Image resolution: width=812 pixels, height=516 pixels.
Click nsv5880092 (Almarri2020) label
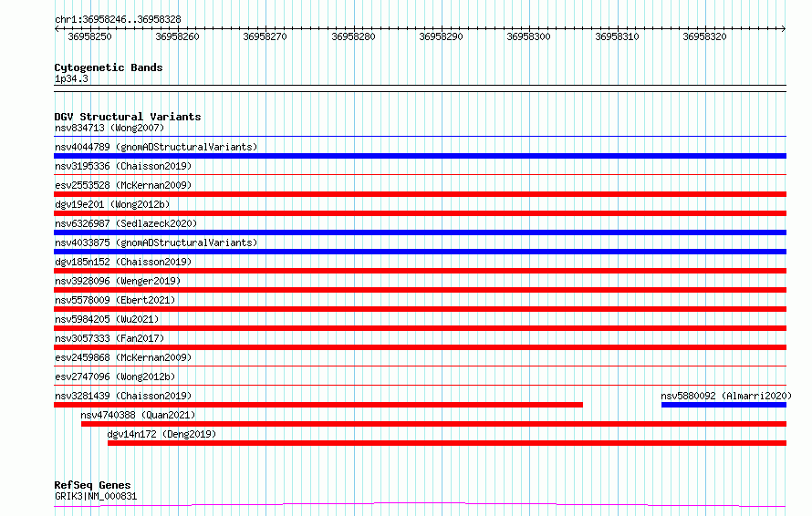(x=726, y=396)
